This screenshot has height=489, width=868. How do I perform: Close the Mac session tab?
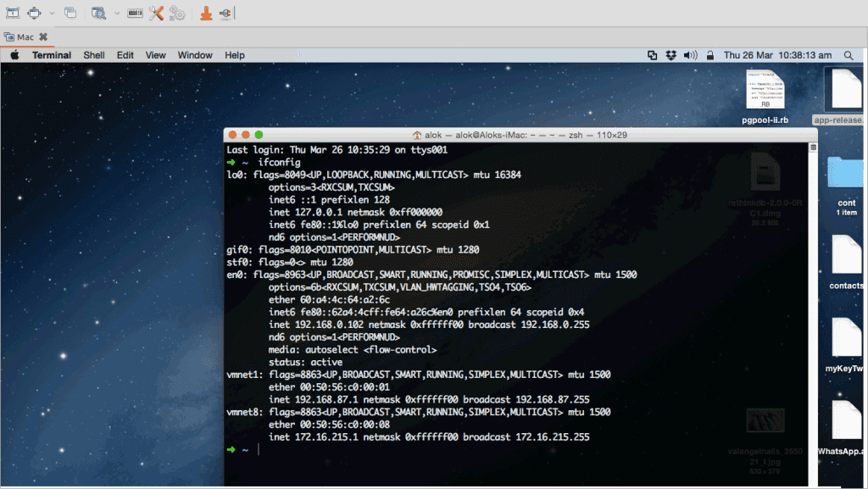pos(43,37)
